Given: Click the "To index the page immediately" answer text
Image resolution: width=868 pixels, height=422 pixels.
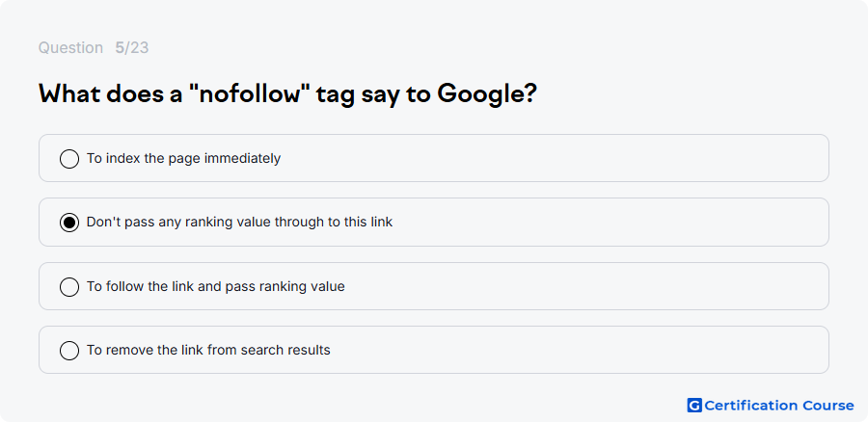Looking at the screenshot, I should click(x=184, y=158).
